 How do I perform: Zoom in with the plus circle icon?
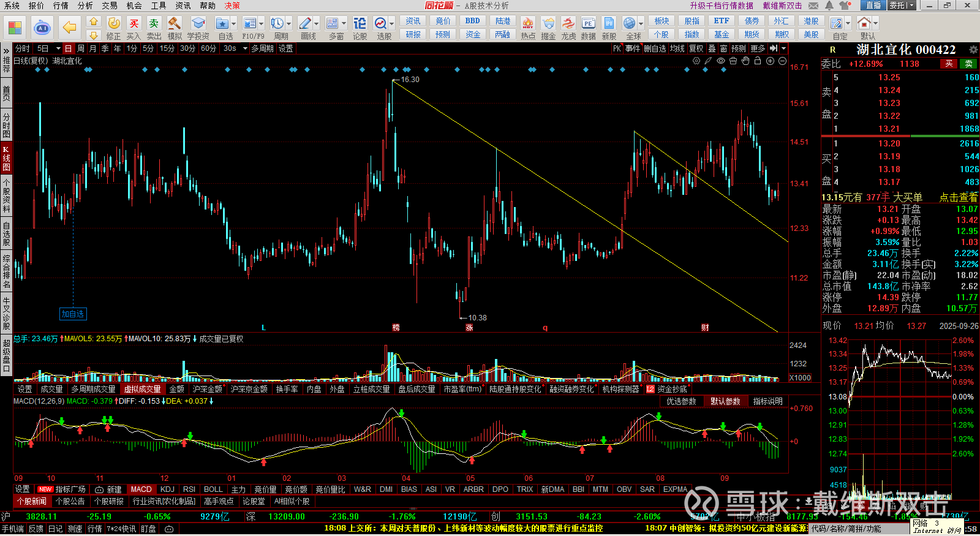coord(770,61)
